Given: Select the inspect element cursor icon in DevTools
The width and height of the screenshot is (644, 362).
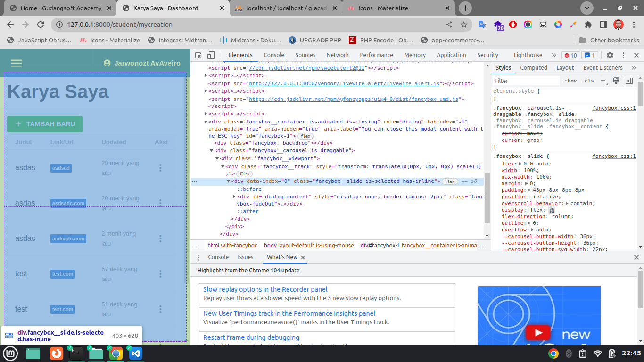Looking at the screenshot, I should pos(198,55).
